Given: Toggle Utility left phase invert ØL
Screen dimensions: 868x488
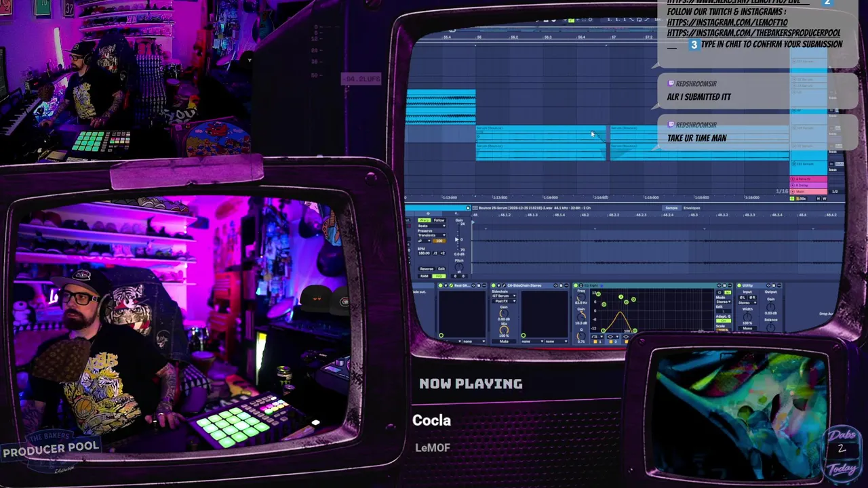Looking at the screenshot, I should [743, 298].
